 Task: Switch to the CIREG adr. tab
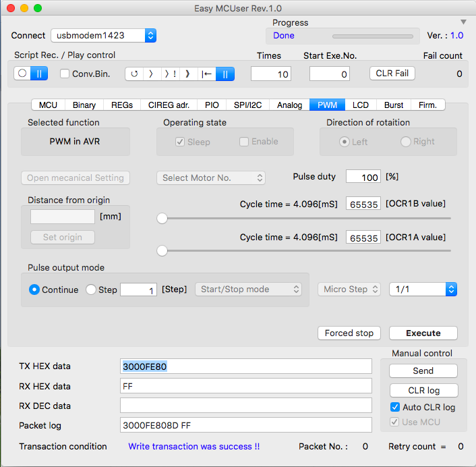169,105
